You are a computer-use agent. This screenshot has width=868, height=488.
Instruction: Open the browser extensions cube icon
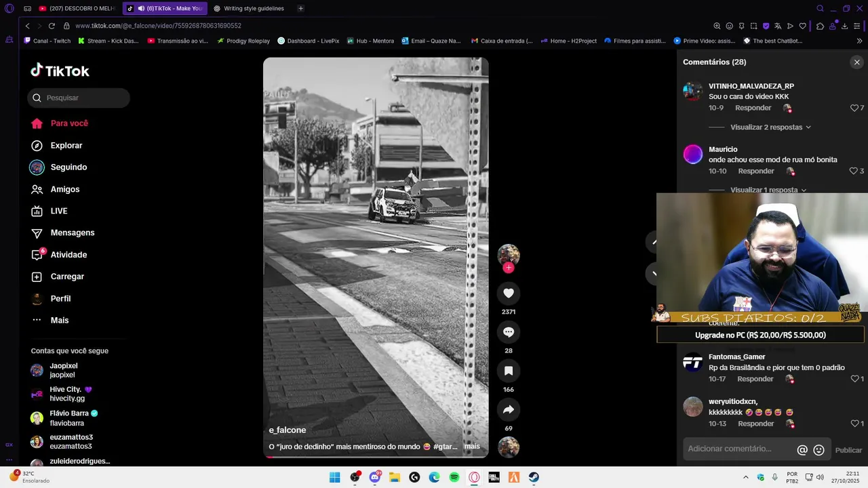pyautogui.click(x=820, y=26)
